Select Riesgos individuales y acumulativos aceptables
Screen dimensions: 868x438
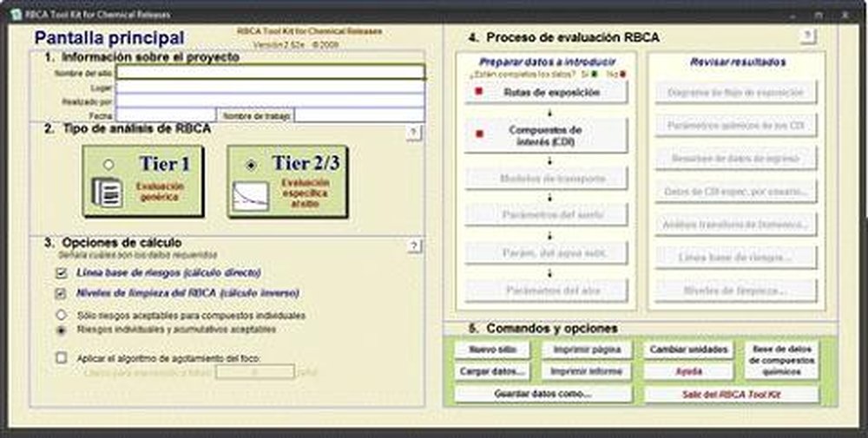pos(62,330)
